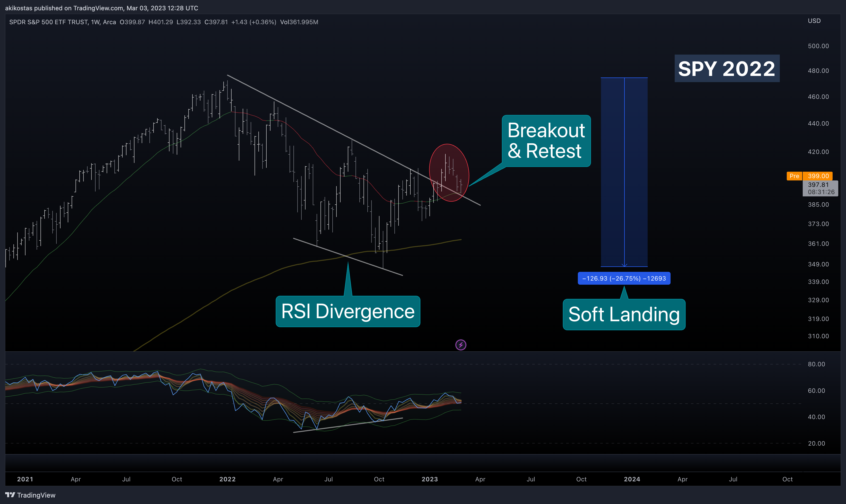846x504 pixels.
Task: Click the 440.00 price axis label
Action: pos(818,123)
